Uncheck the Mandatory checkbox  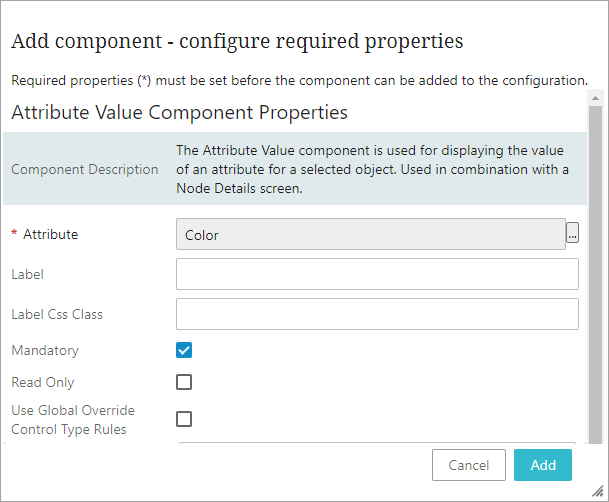coord(184,350)
